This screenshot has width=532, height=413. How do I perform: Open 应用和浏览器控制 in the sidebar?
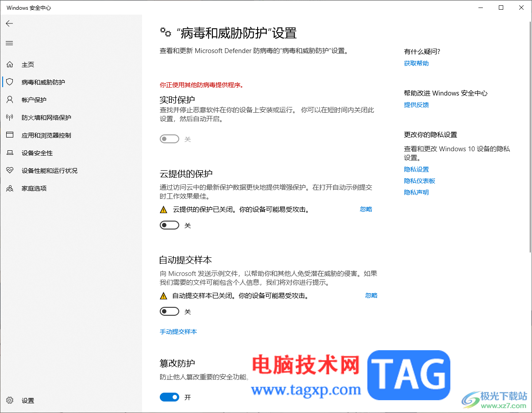[46, 135]
